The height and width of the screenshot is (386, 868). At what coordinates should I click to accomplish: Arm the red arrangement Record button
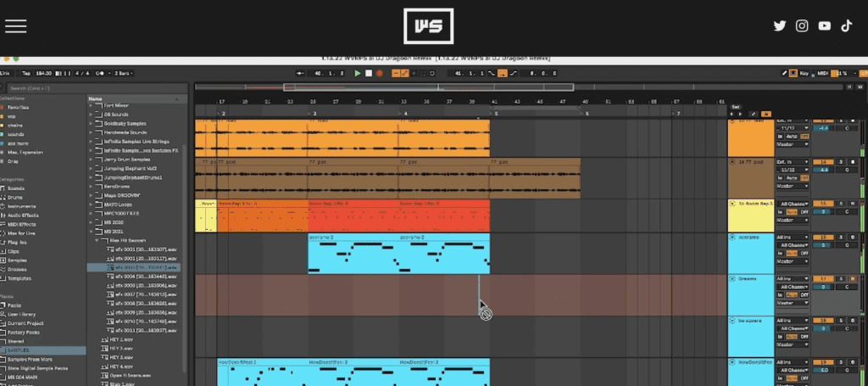[380, 73]
